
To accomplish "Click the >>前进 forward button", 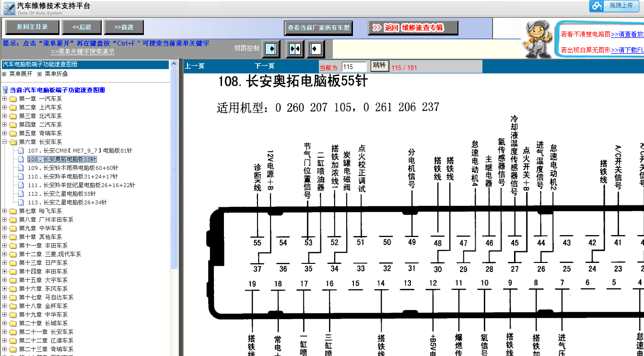I will [124, 27].
